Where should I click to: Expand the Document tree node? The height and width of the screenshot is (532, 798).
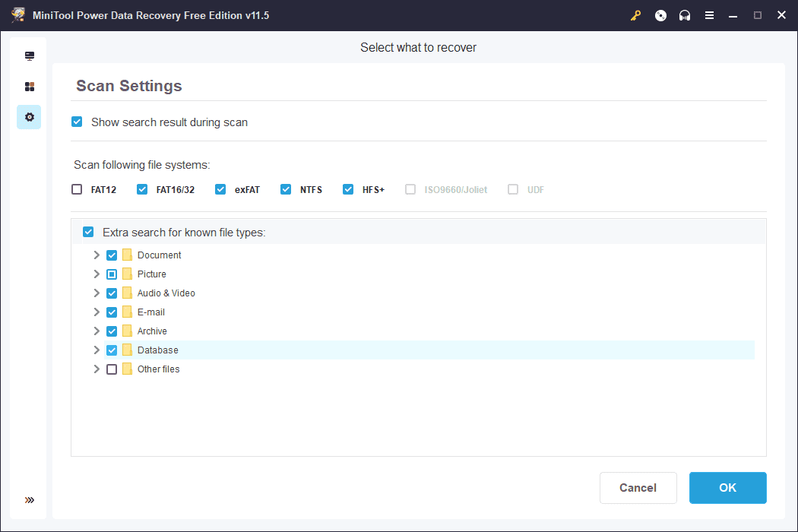[x=97, y=255]
